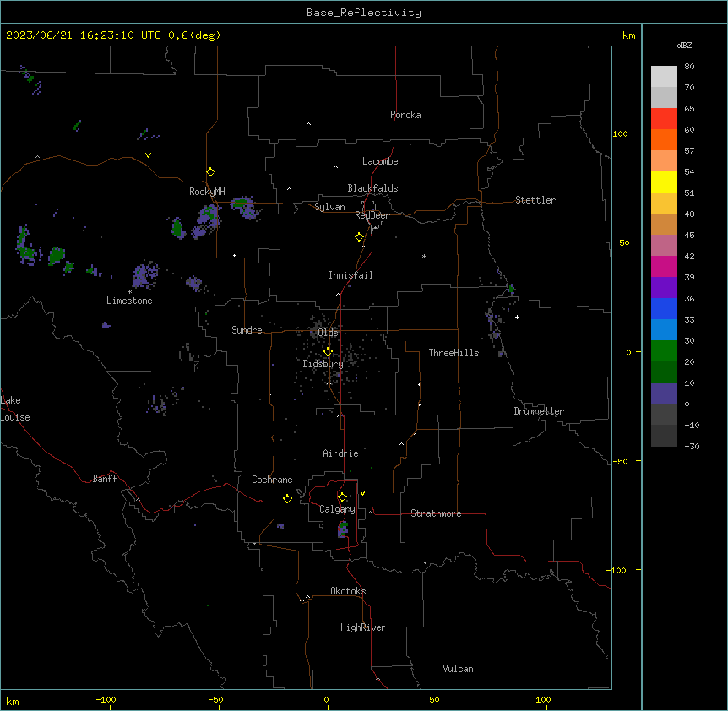The image size is (728, 711).
Task: Click the asterisk marker above Limestone
Action: [x=129, y=292]
